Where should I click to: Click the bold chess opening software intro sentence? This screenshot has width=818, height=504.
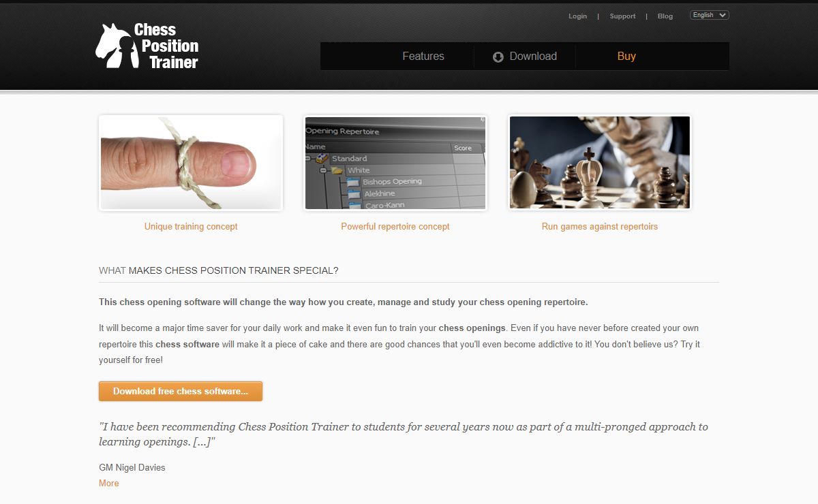[x=344, y=302]
